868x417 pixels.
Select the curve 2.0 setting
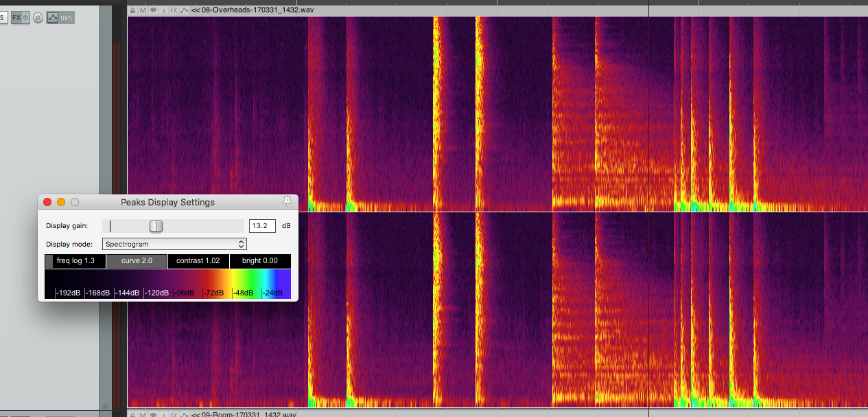click(x=136, y=261)
